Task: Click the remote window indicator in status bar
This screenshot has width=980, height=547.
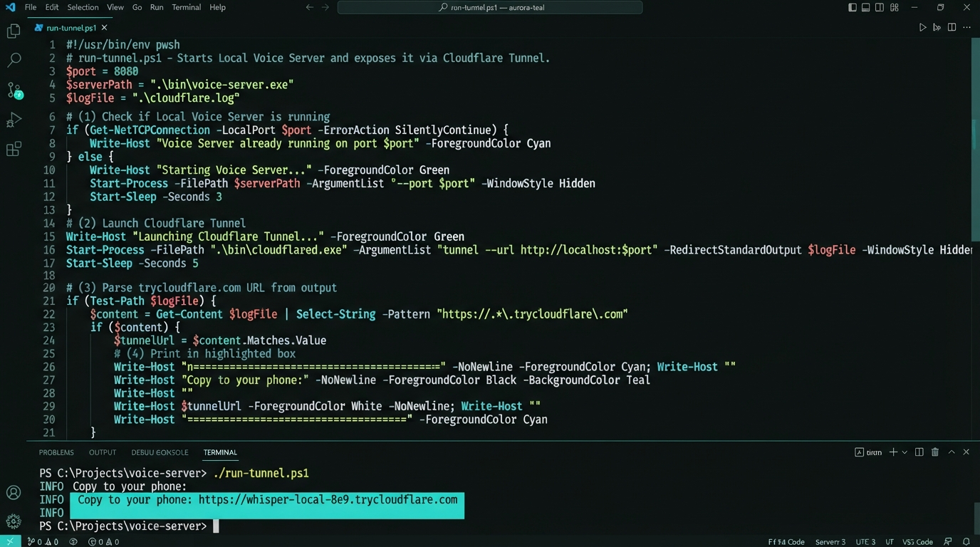Action: pos(10,542)
